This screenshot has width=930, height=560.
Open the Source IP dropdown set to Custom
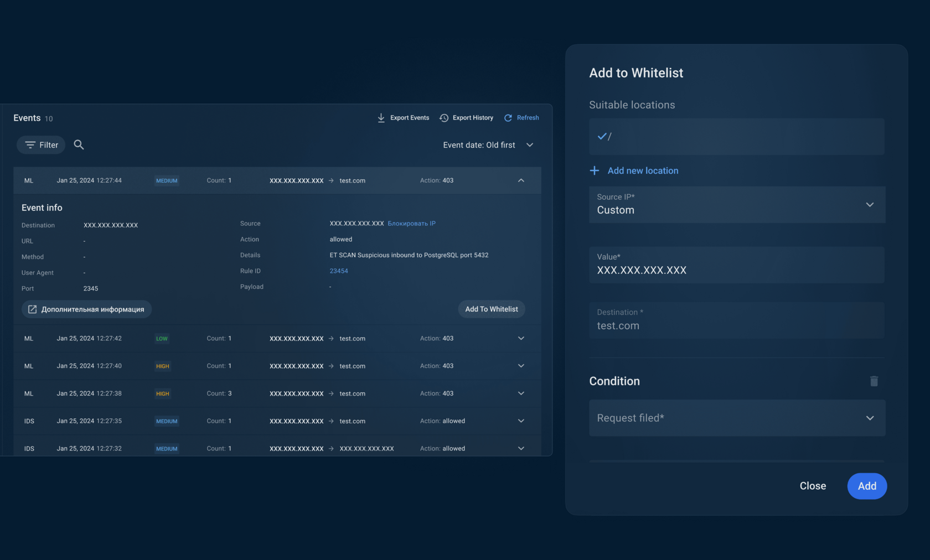(x=737, y=205)
